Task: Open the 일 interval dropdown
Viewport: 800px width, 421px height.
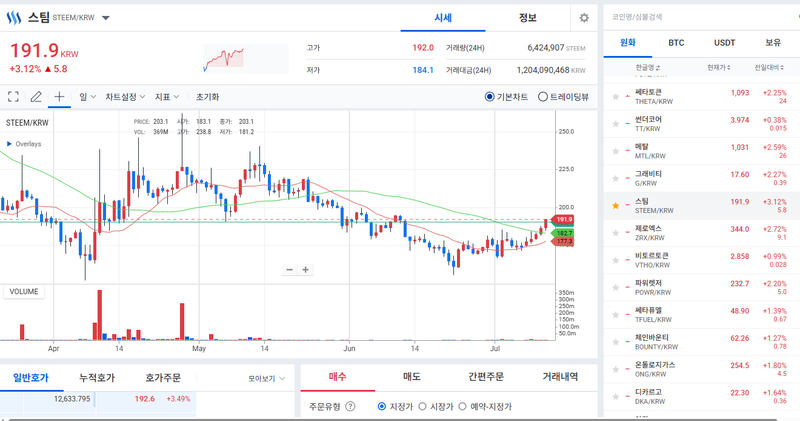Action: [x=87, y=96]
